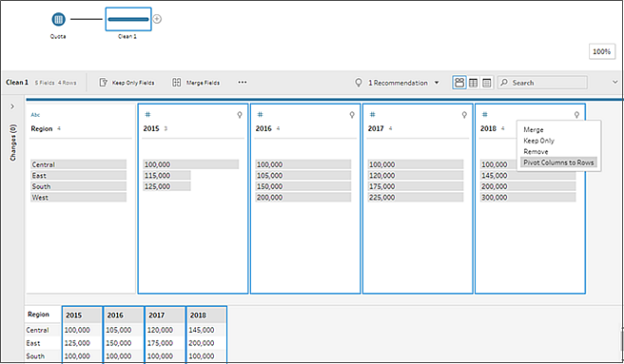
Task: Collapse toolbar with the far-right chevron
Action: tap(615, 83)
